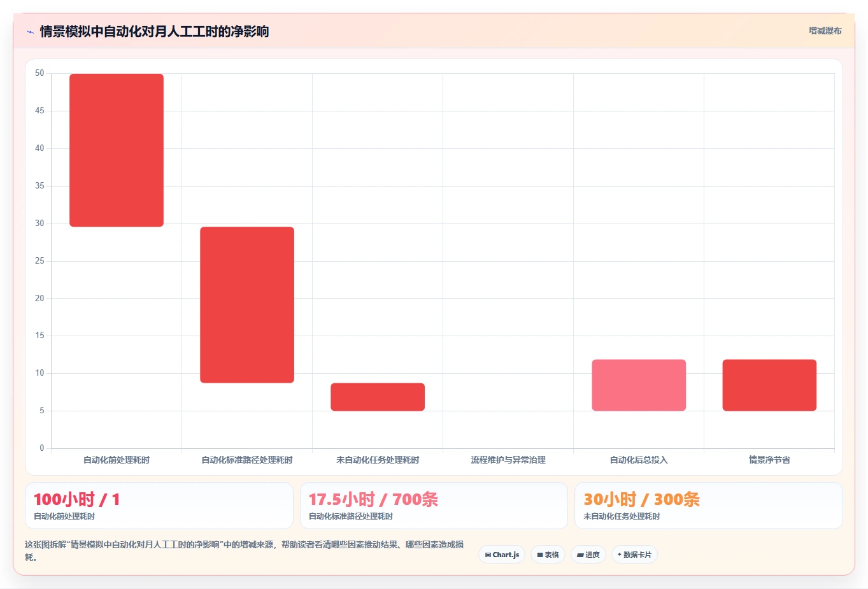Click the 情景净节省 red bar
Viewport: 868px width, 589px height.
coord(769,385)
